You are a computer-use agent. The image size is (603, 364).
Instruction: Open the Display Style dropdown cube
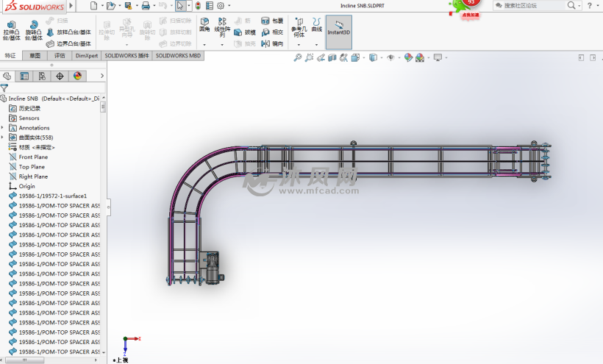point(373,57)
